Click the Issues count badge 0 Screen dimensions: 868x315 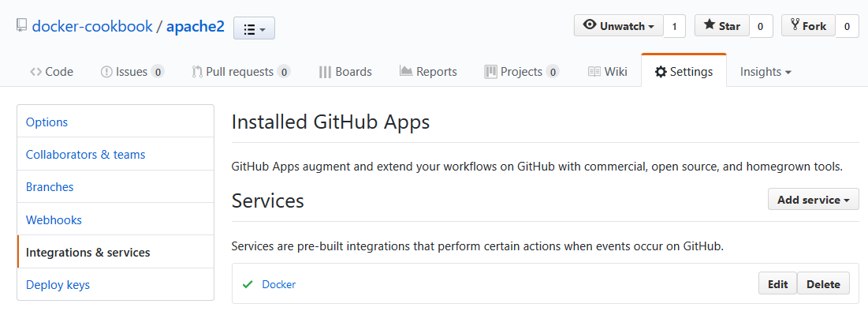(158, 72)
